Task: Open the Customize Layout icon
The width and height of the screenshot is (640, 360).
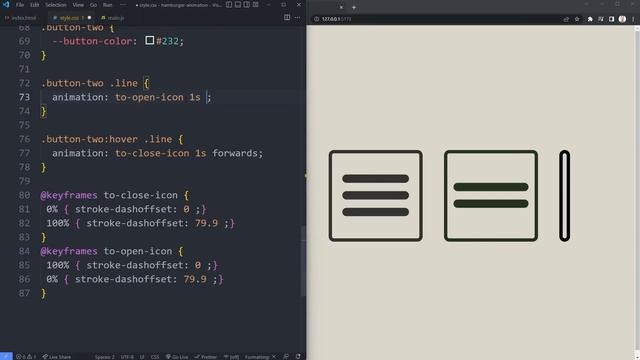Action: coord(256,4)
